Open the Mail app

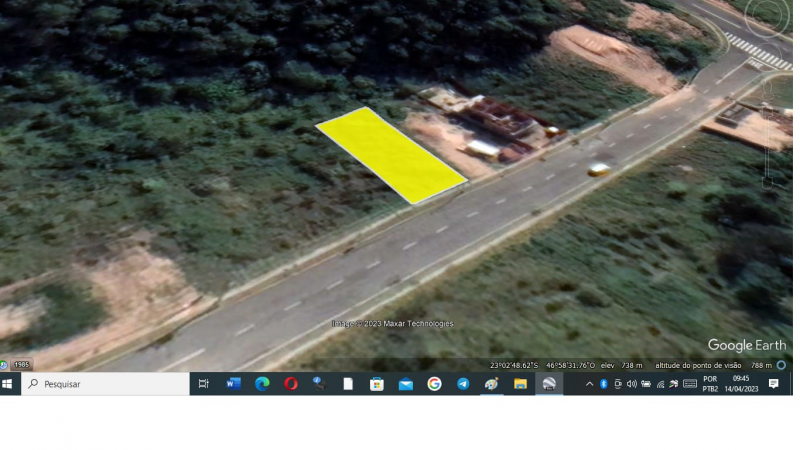(x=406, y=384)
